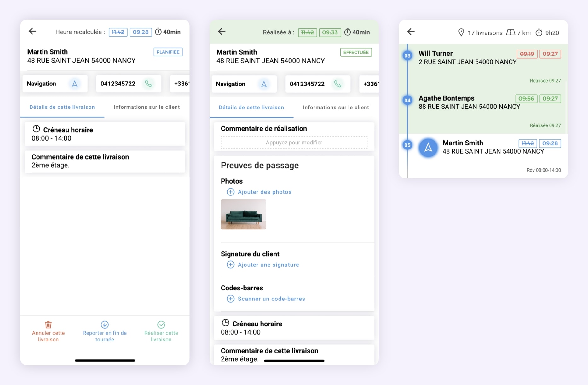Image resolution: width=588 pixels, height=385 pixels.
Task: Tap the blue navigation circle on stop 05
Action: pos(428,148)
